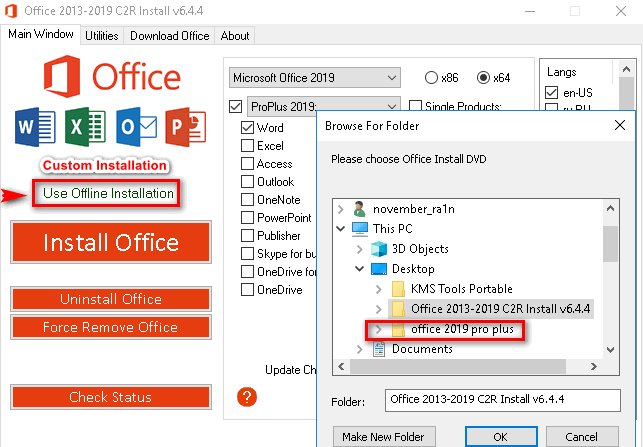Click the PowerPoint application icon
The width and height of the screenshot is (643, 447).
click(186, 127)
